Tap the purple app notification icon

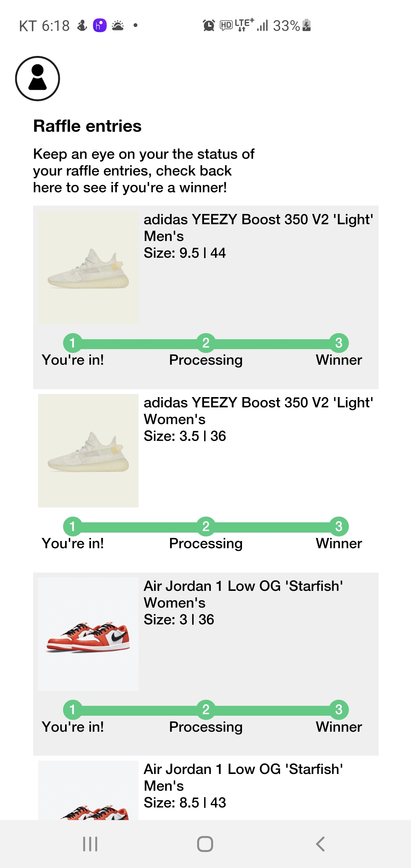100,26
